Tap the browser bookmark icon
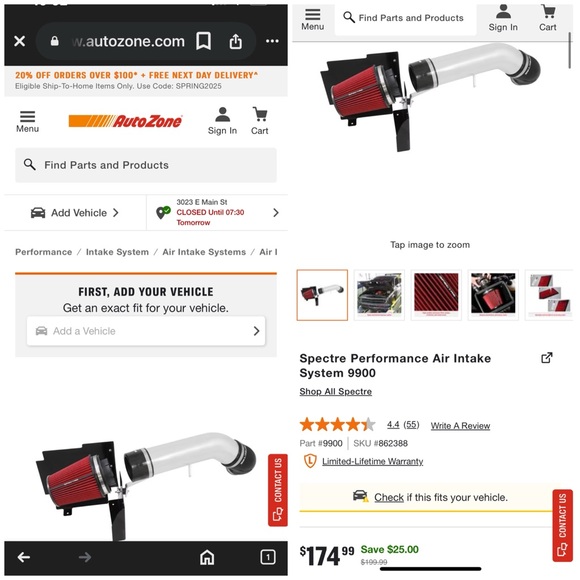 pos(203,41)
